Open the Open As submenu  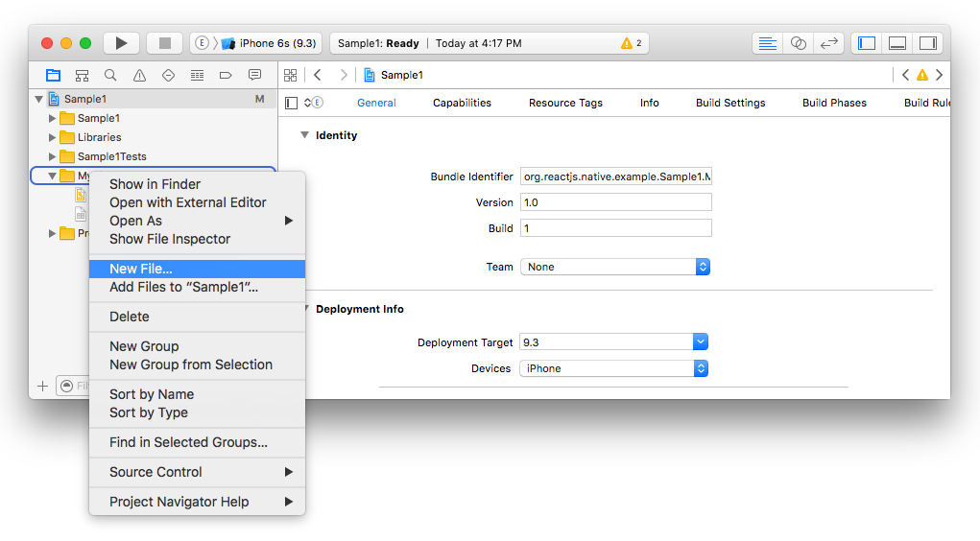pos(197,221)
